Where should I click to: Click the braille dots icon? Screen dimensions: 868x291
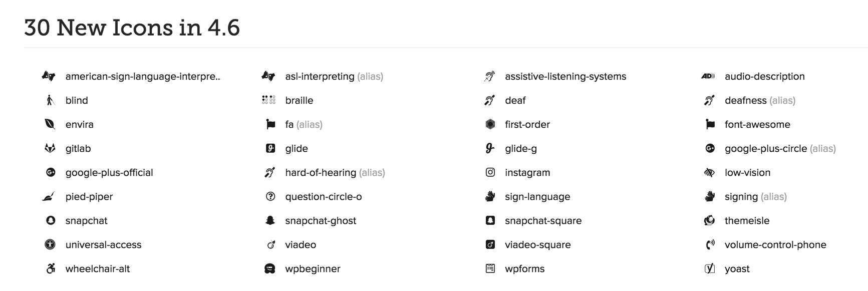click(268, 100)
